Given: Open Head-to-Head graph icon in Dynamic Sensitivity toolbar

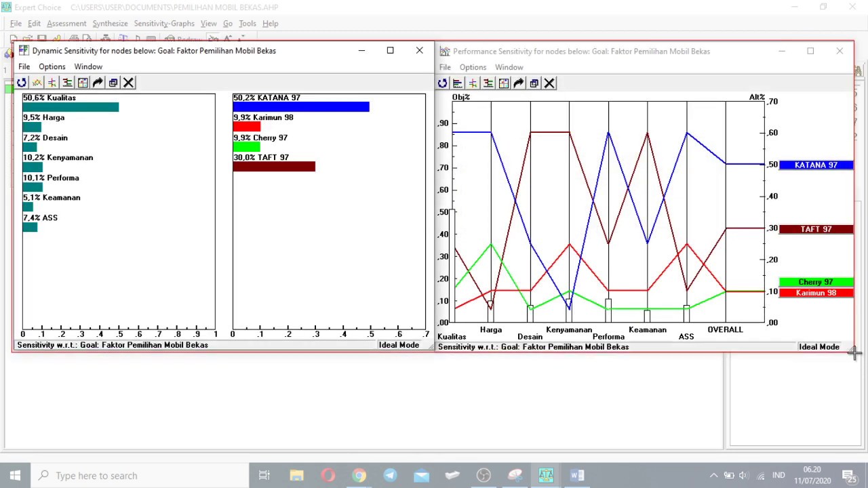Looking at the screenshot, I should 67,83.
